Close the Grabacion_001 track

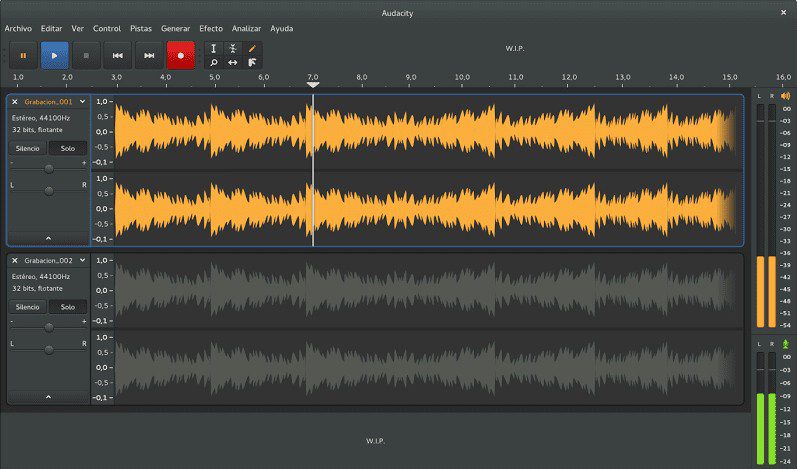(15, 102)
